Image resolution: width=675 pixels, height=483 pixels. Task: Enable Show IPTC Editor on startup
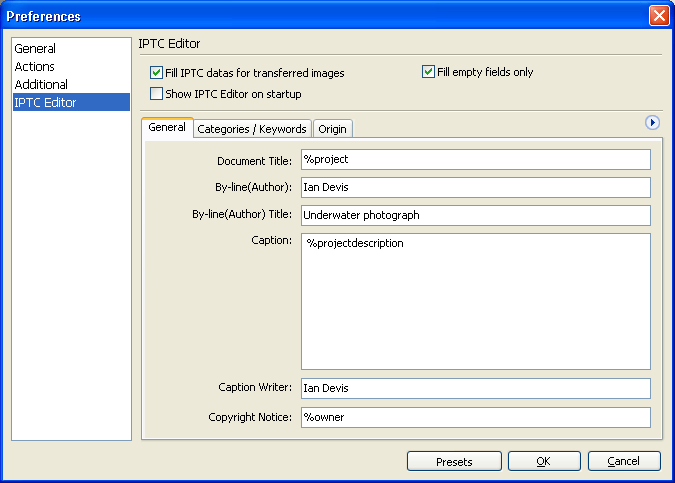[x=156, y=94]
